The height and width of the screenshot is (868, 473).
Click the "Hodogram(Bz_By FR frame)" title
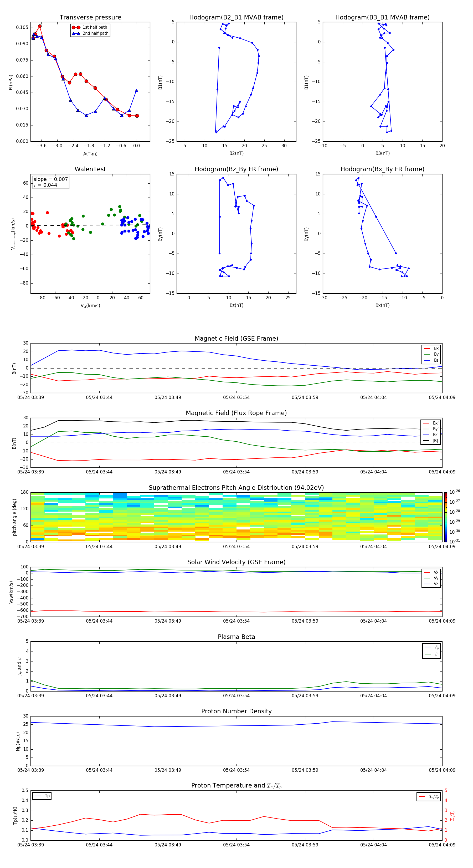(x=236, y=169)
